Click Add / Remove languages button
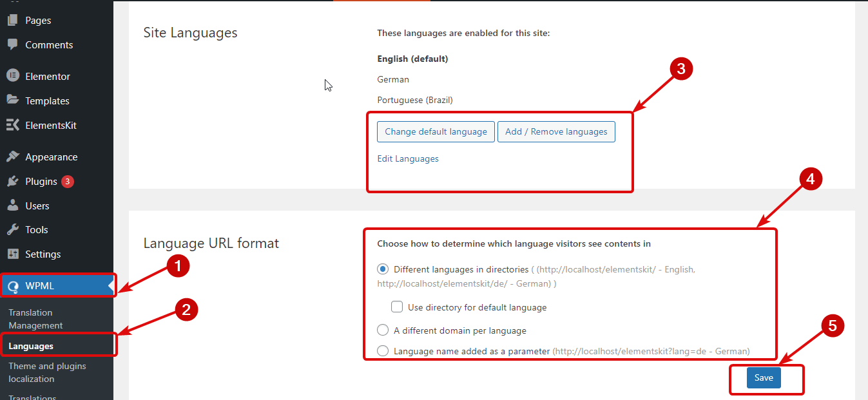This screenshot has width=868, height=400. point(556,131)
